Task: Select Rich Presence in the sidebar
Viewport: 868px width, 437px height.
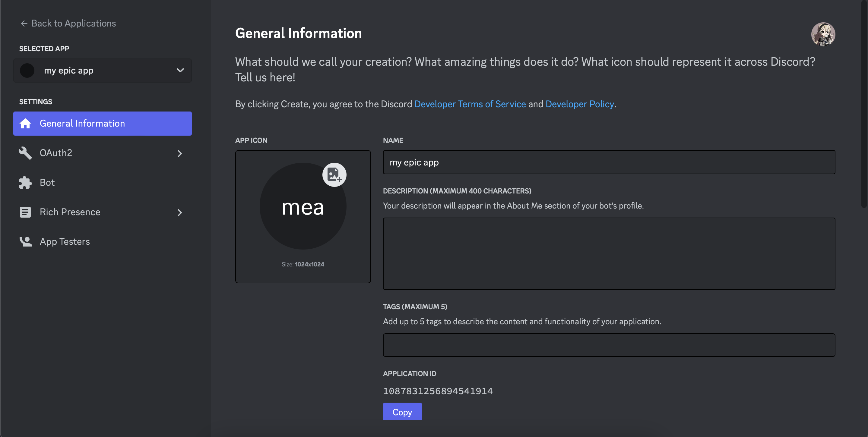Action: coord(103,212)
